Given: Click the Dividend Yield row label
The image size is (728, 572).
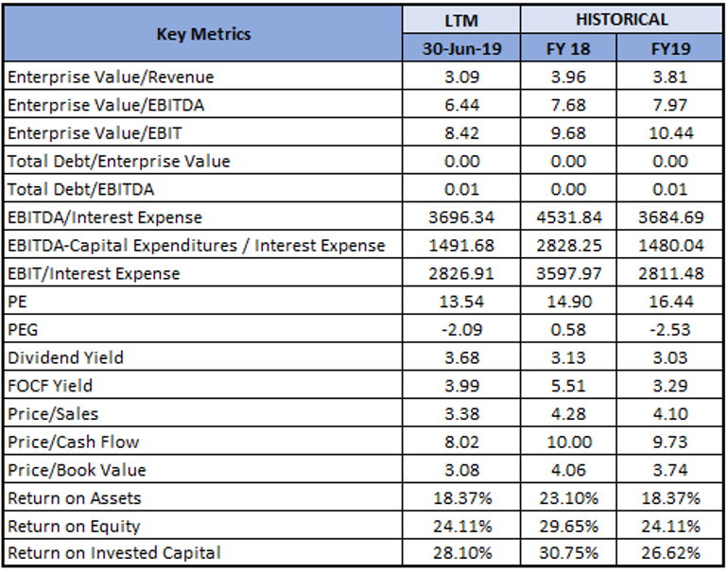Looking at the screenshot, I should coord(65,357).
